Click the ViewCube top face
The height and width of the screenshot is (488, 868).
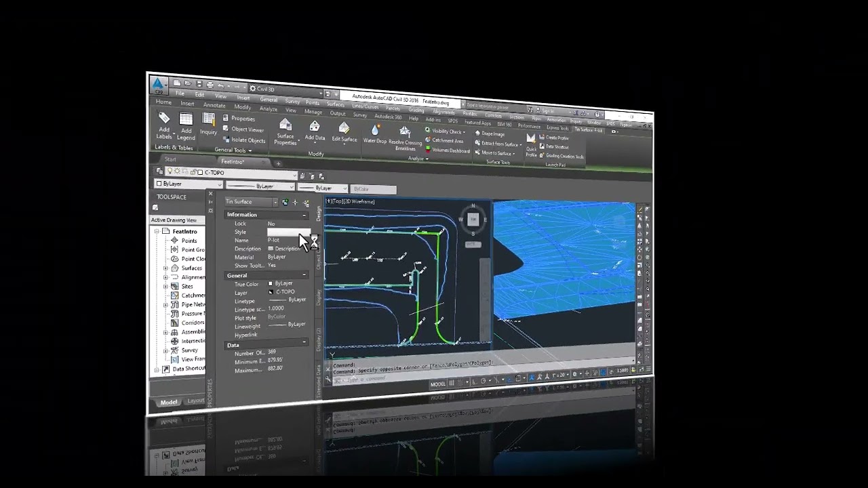click(x=473, y=218)
